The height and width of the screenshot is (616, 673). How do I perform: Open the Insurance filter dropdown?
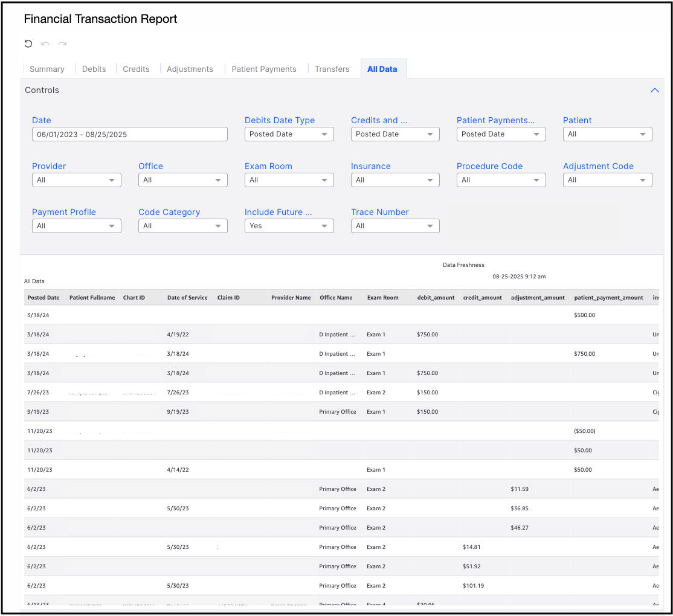click(395, 180)
